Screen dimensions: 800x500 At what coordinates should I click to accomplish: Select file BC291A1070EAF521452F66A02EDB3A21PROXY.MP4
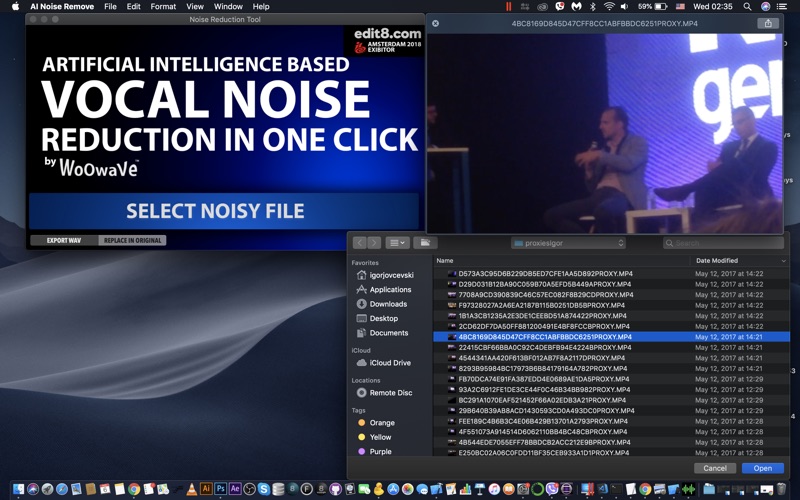pos(611,400)
